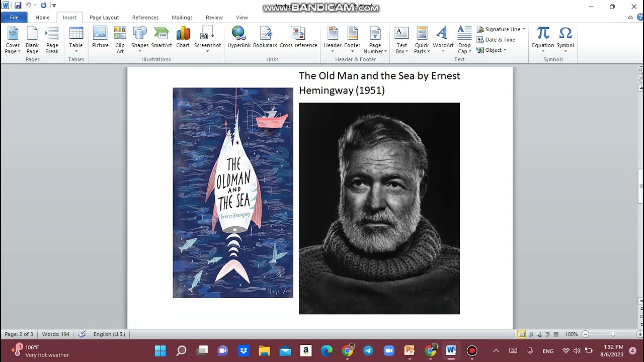This screenshot has height=362, width=644.
Task: Switch to Draft view
Action: click(555, 334)
